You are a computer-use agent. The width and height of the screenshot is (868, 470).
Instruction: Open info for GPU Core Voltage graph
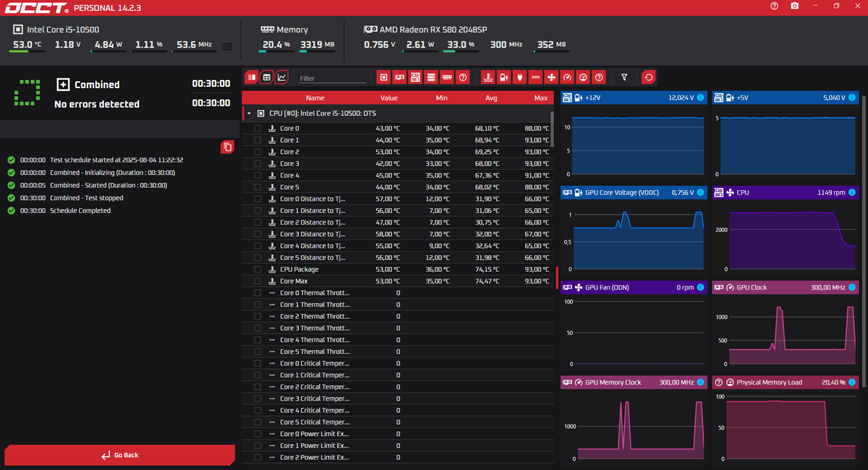tap(701, 193)
